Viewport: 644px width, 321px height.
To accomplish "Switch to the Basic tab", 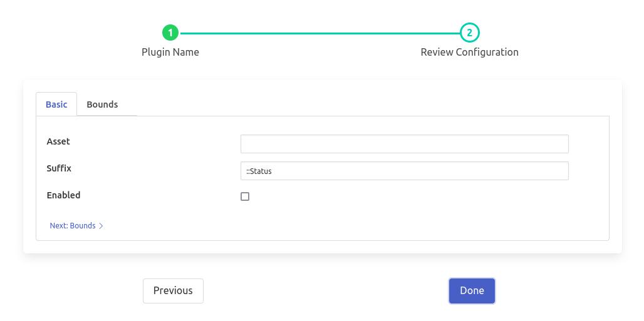I will coord(56,104).
